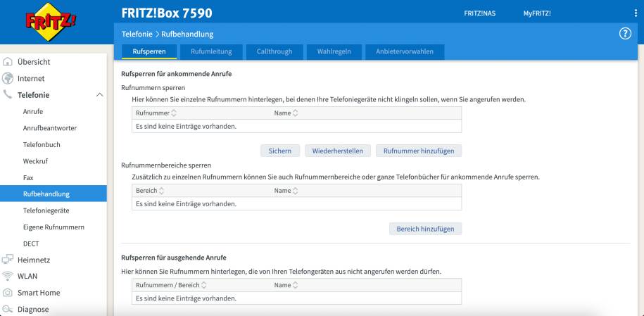Switch to the Callthrough tab

click(274, 52)
